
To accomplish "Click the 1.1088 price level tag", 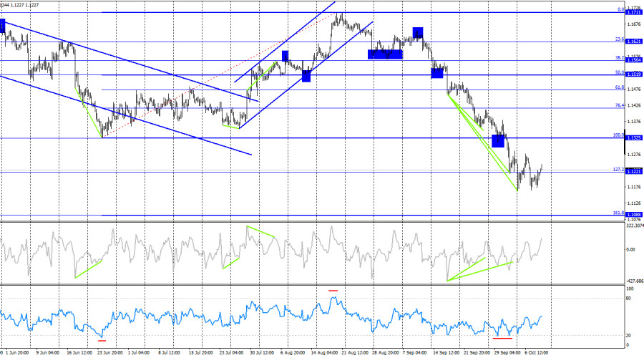I will (x=634, y=215).
